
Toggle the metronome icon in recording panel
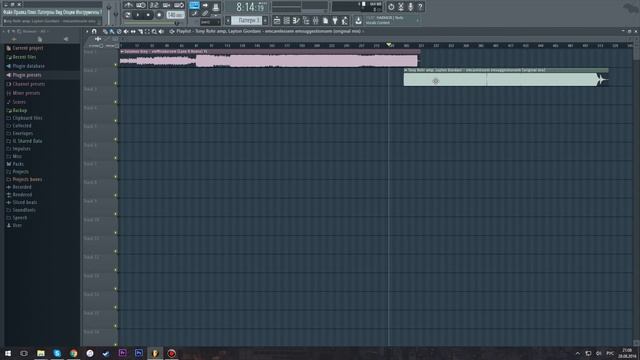[129, 5]
